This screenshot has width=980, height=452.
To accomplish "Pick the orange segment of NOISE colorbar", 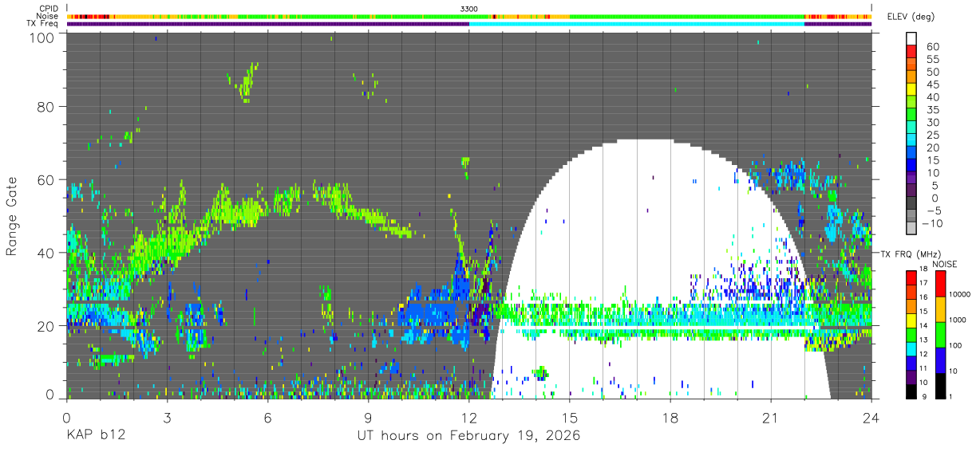I will 941,309.
